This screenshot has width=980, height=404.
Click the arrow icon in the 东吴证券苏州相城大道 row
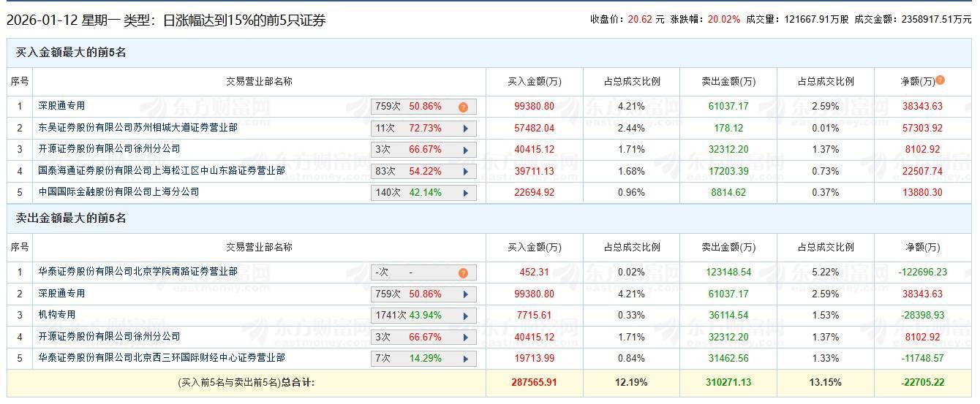pyautogui.click(x=465, y=129)
